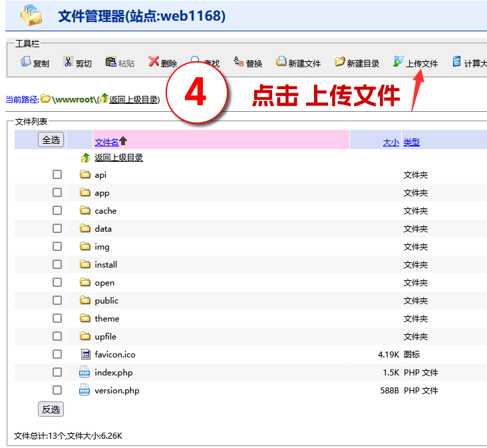Sort by the 大小 column header
Image resolution: width=487 pixels, height=448 pixels.
click(x=391, y=142)
